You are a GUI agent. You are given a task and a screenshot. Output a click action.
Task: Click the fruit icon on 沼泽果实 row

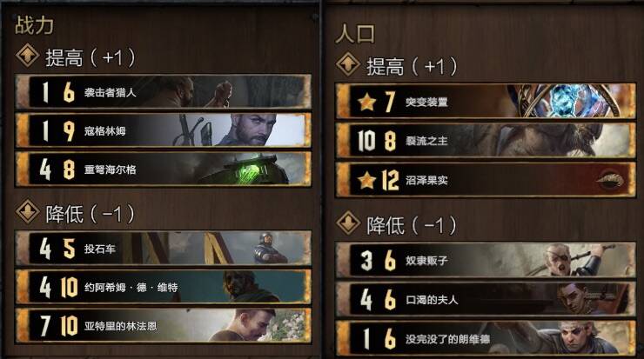click(x=611, y=180)
